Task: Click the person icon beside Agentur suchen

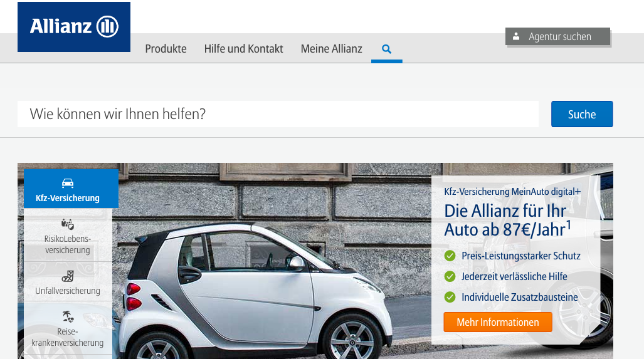Action: click(516, 36)
